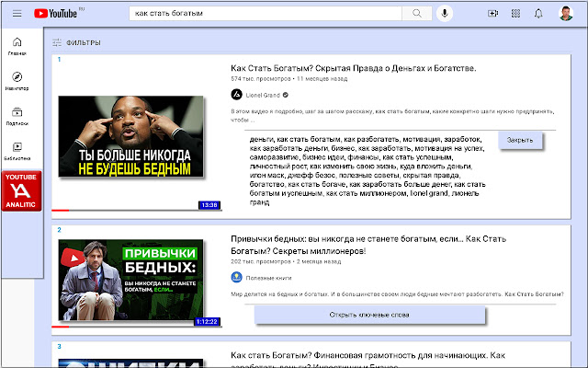
Task: Start voice search with microphone
Action: (445, 13)
